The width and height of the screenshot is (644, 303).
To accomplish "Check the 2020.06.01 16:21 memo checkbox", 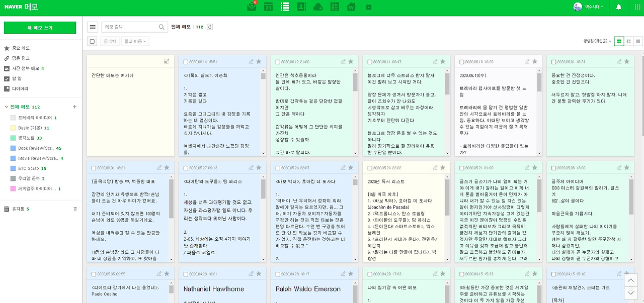I will click(x=94, y=168).
